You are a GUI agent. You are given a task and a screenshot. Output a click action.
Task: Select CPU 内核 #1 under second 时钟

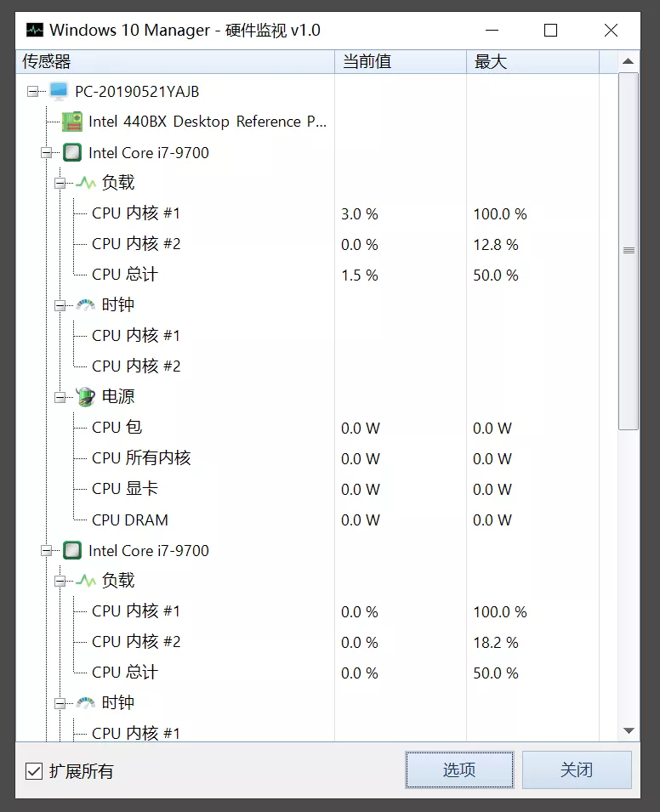coord(136,733)
